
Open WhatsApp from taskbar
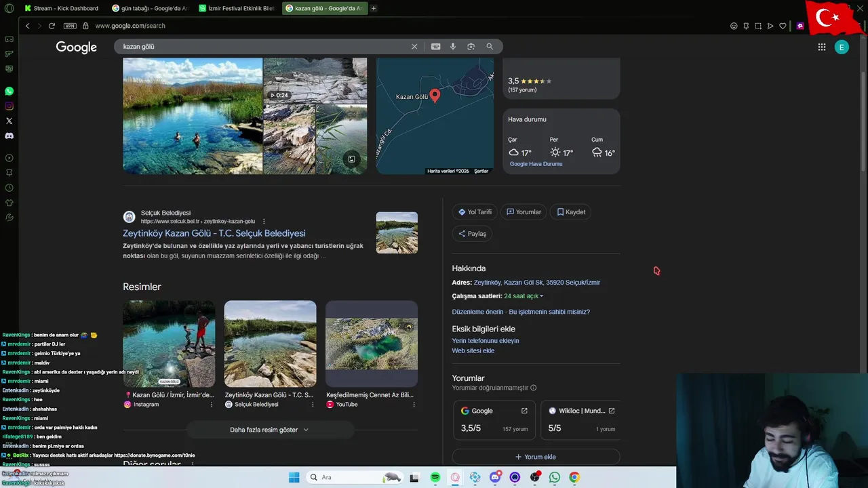pos(555,477)
